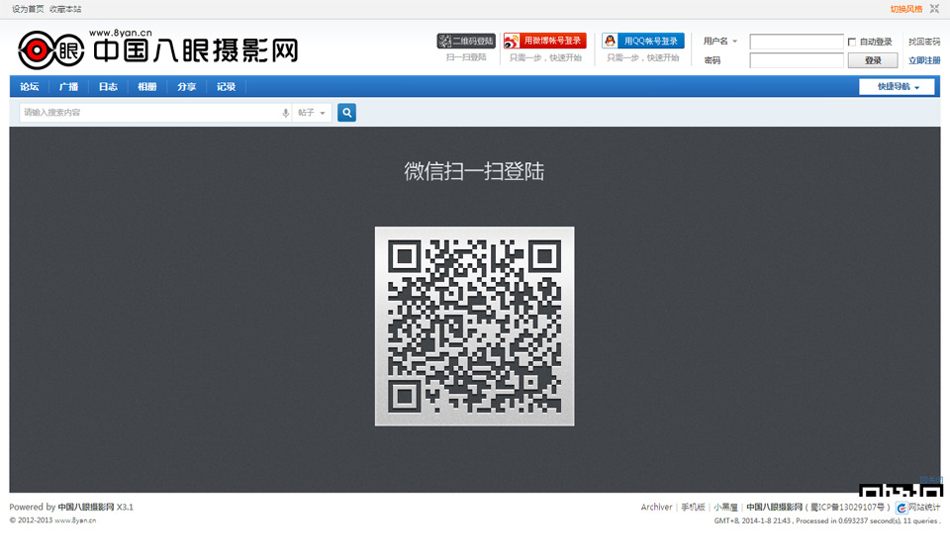Image resolution: width=950 pixels, height=560 pixels.
Task: Open the 记录 records tab
Action: (226, 87)
